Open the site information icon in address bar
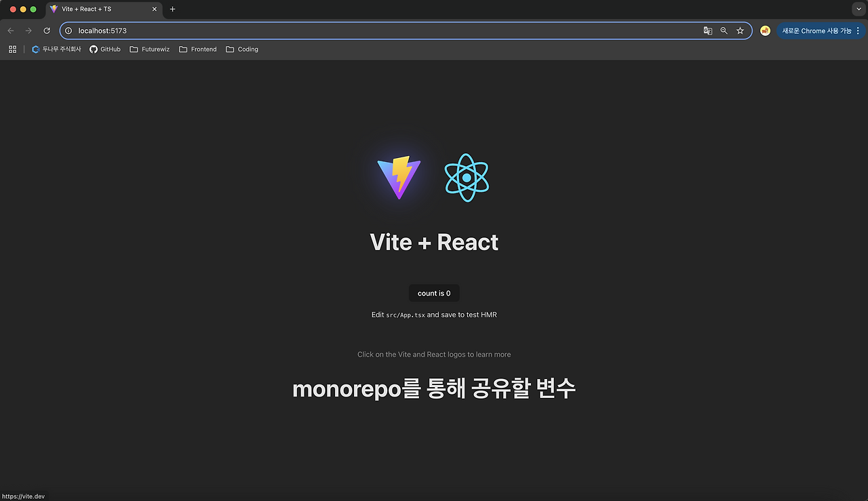 (x=68, y=31)
